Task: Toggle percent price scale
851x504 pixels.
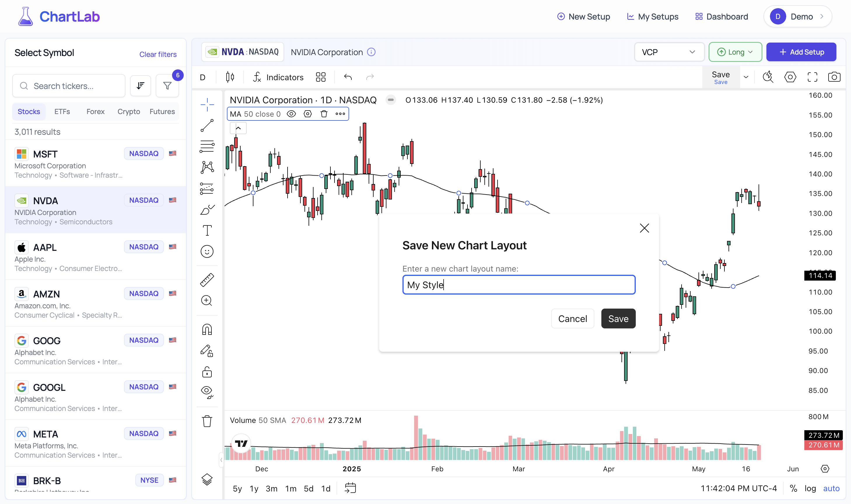Action: click(x=793, y=488)
